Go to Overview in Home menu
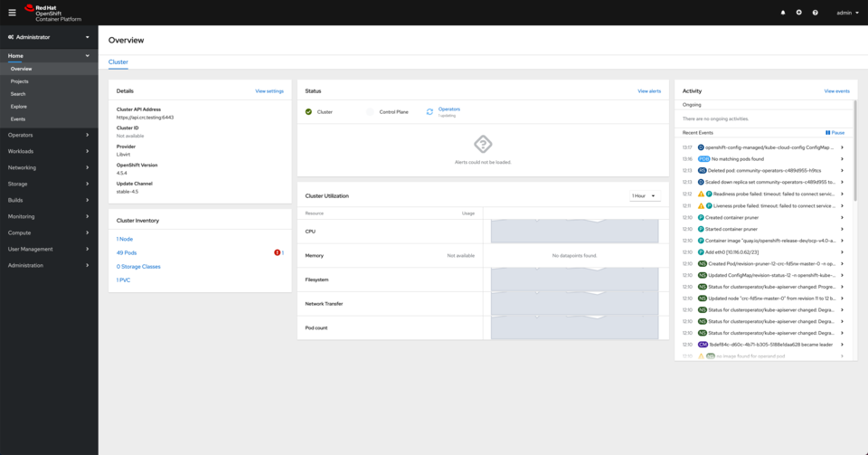 [x=49, y=69]
